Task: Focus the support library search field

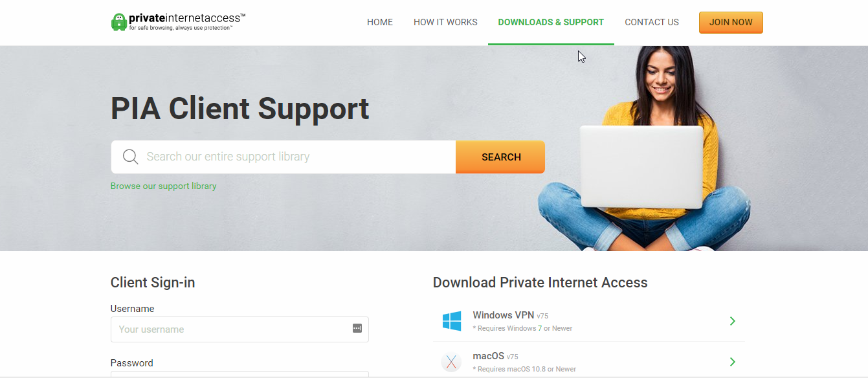Action: (x=284, y=157)
